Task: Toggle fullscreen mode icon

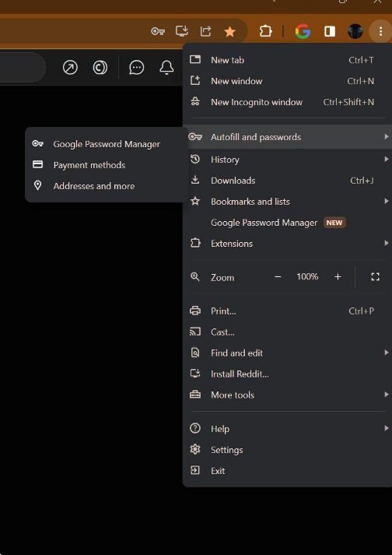Action: tap(375, 277)
